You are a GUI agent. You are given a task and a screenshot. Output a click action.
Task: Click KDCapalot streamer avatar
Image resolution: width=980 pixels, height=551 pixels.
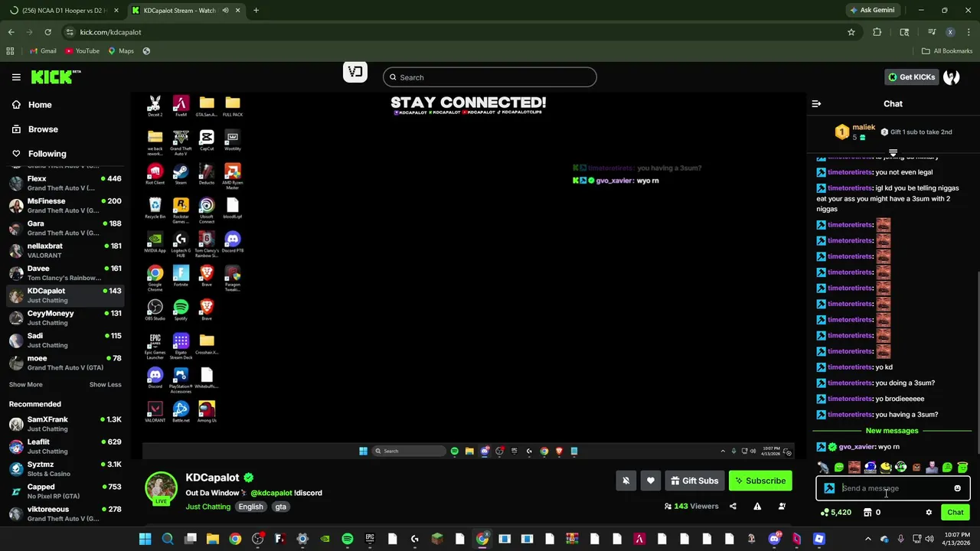tap(161, 488)
